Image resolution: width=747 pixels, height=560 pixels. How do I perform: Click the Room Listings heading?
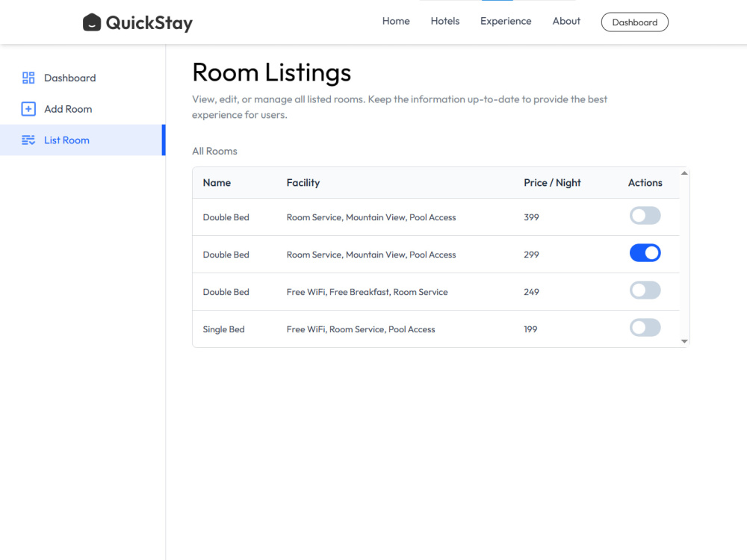click(x=272, y=73)
